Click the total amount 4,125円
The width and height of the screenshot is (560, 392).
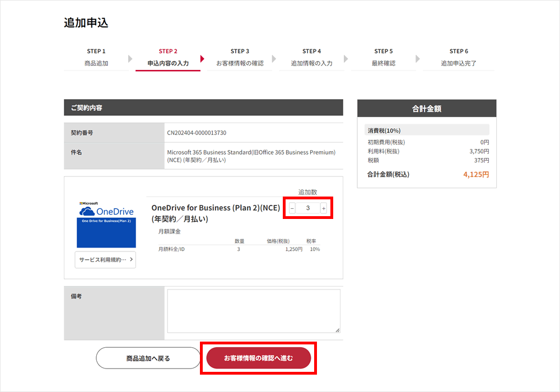tap(476, 175)
